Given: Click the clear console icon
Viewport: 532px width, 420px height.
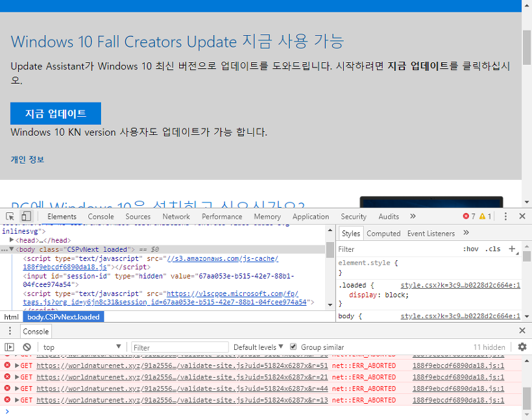Looking at the screenshot, I should coord(26,347).
